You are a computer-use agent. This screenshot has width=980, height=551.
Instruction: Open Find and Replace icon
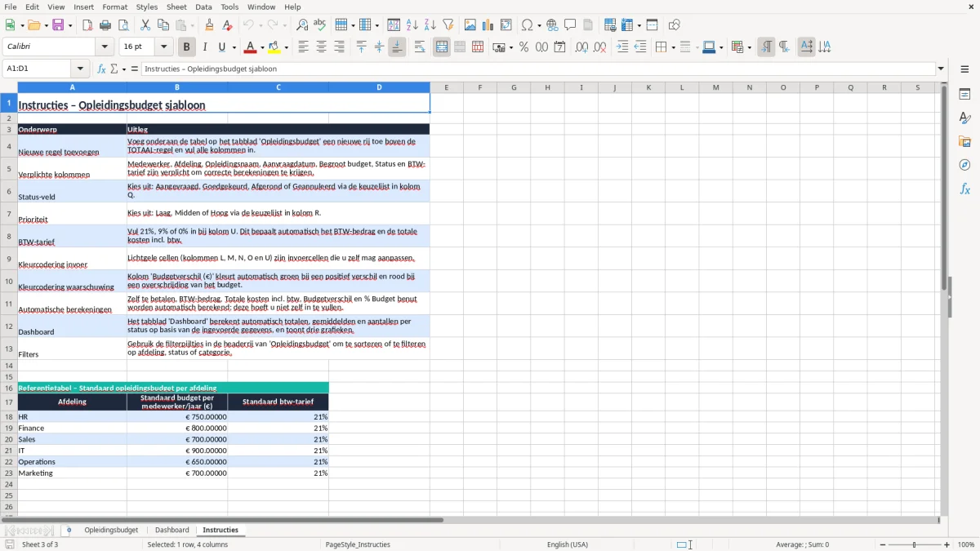(302, 25)
